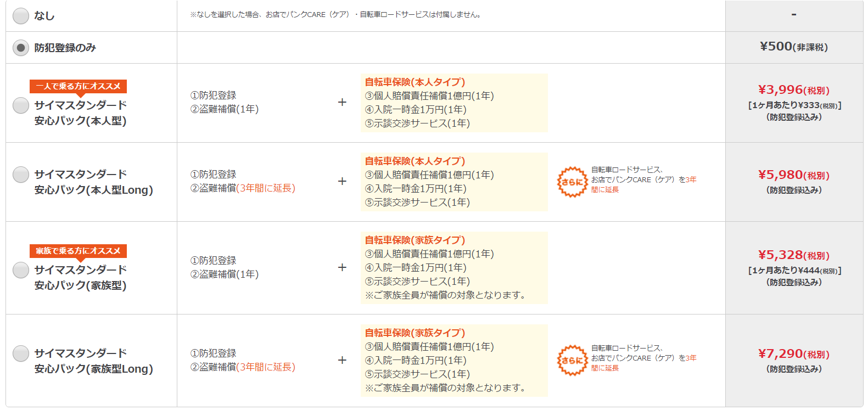The height and width of the screenshot is (410, 868).
Task: Click plus sign in 家族型Long row
Action: coord(342,360)
